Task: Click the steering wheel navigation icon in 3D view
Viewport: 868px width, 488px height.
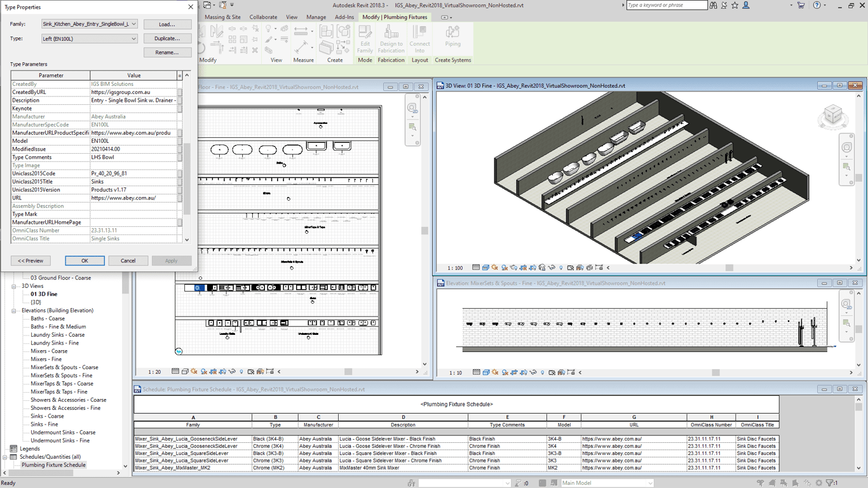Action: click(x=846, y=147)
